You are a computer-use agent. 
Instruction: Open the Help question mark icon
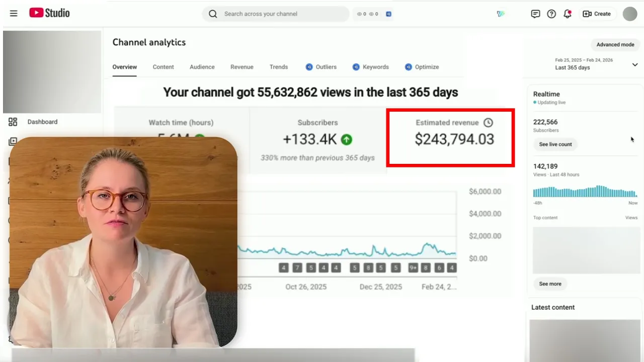click(x=551, y=14)
